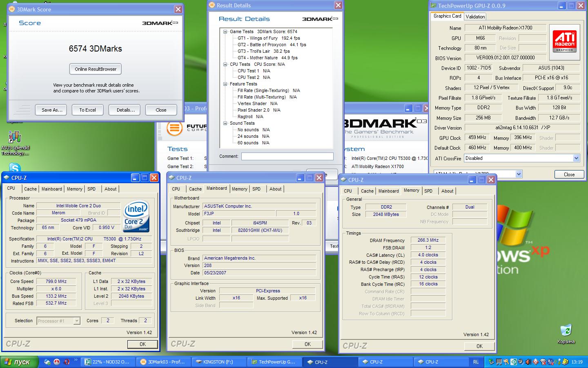Click the 6574 3DMarks score text
Viewport: 588px width, 368px height.
point(95,49)
